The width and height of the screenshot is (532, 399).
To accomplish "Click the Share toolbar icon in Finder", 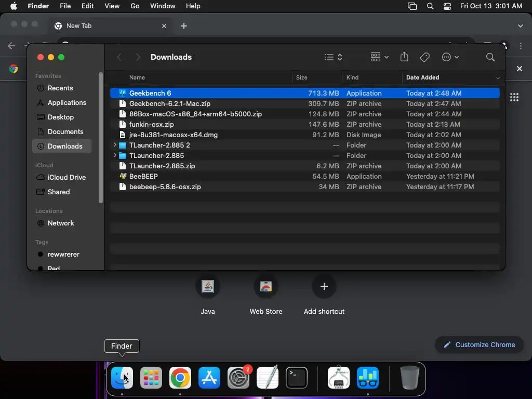I will [x=404, y=57].
